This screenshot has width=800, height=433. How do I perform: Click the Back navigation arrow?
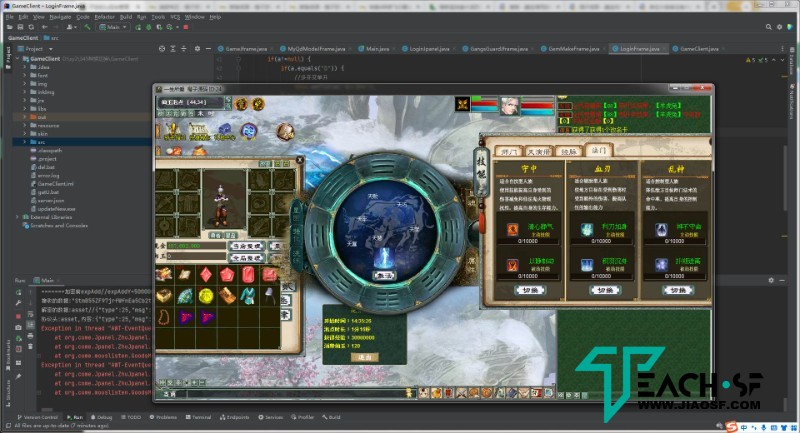point(45,27)
